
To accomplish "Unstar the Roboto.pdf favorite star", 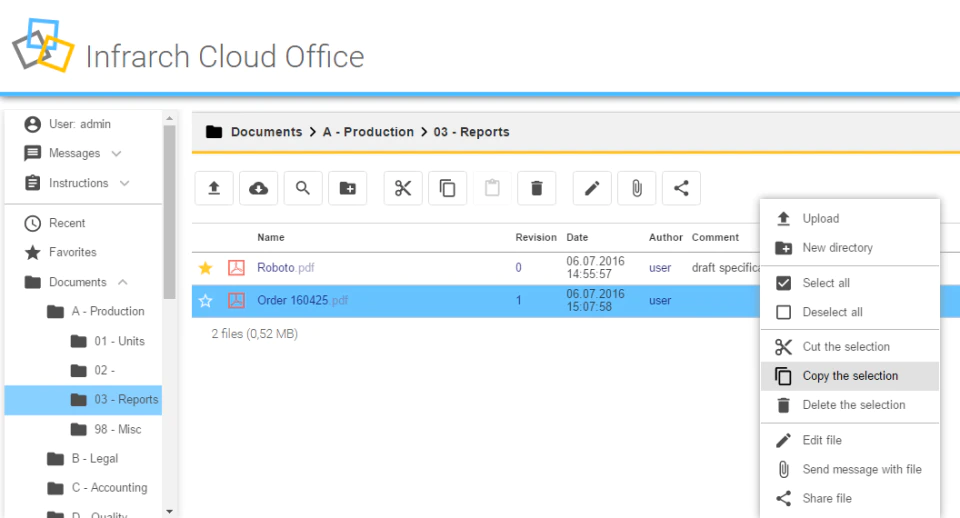I will 206,268.
